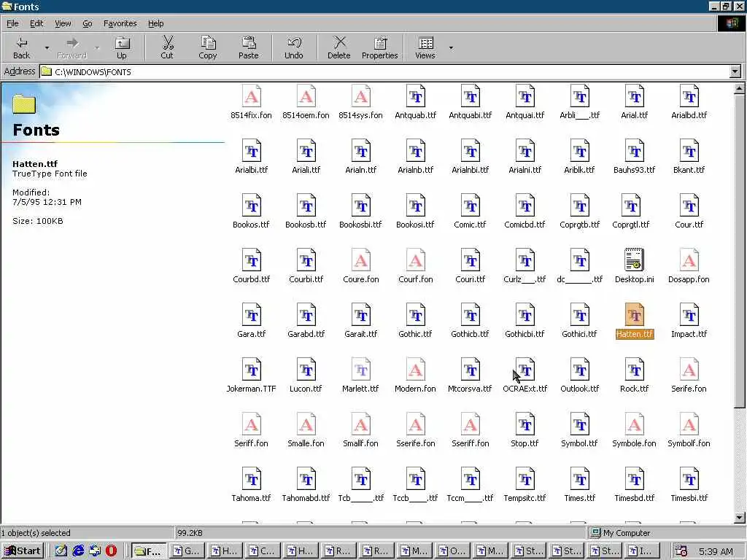Open Properties from the toolbar

tap(379, 47)
